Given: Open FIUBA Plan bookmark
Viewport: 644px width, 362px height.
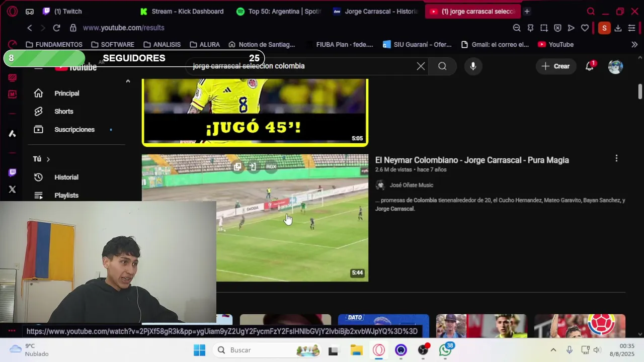Looking at the screenshot, I should pyautogui.click(x=339, y=44).
